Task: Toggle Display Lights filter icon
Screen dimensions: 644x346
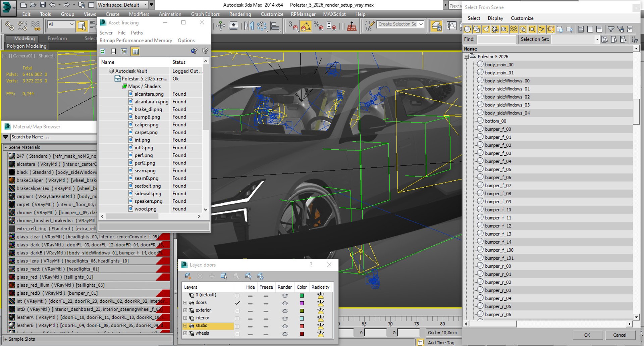Action: coord(486,29)
